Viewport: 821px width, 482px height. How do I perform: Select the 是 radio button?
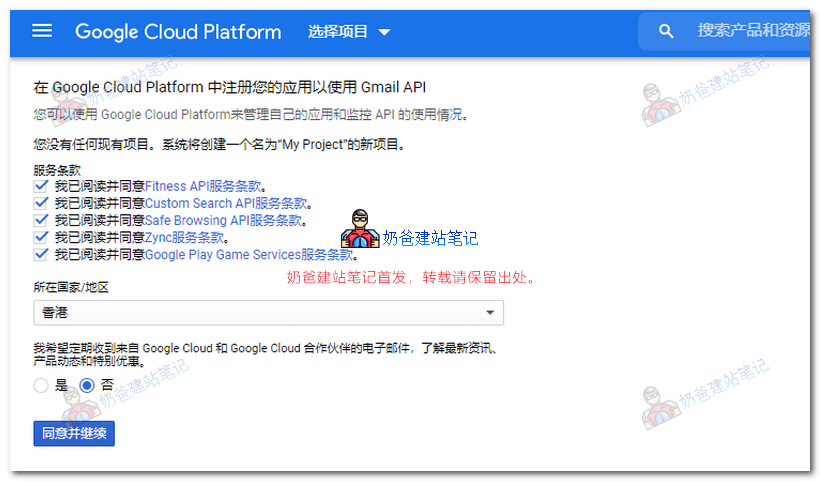pyautogui.click(x=41, y=386)
